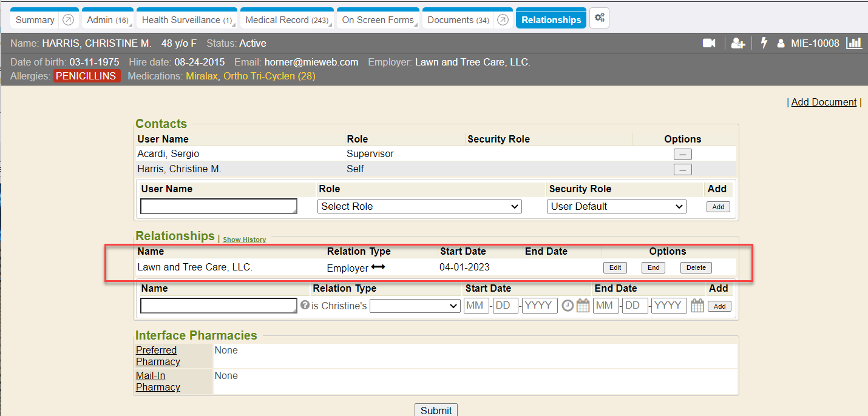
Task: Open the gears settings icon after Relationships tab
Action: (599, 18)
